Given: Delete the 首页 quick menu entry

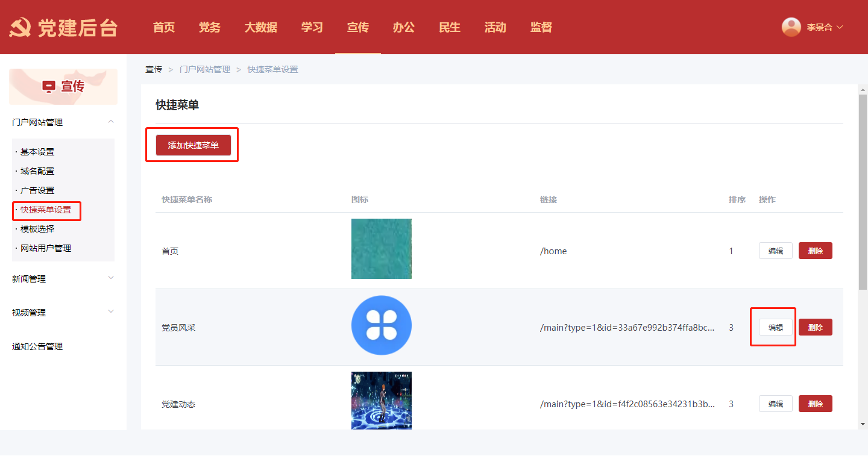Looking at the screenshot, I should click(815, 251).
